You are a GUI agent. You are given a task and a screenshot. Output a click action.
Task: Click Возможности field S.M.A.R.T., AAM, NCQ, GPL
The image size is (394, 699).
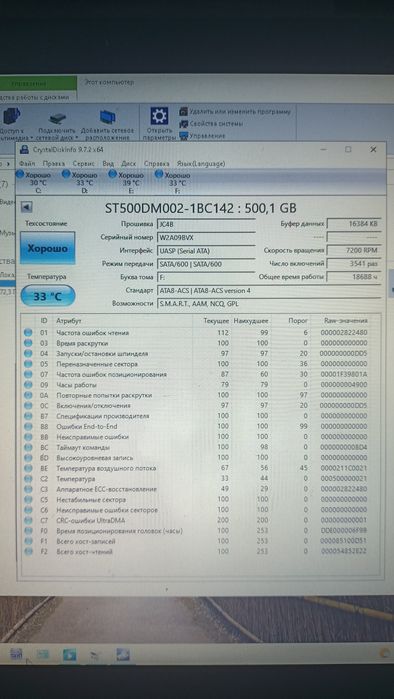coord(269,304)
